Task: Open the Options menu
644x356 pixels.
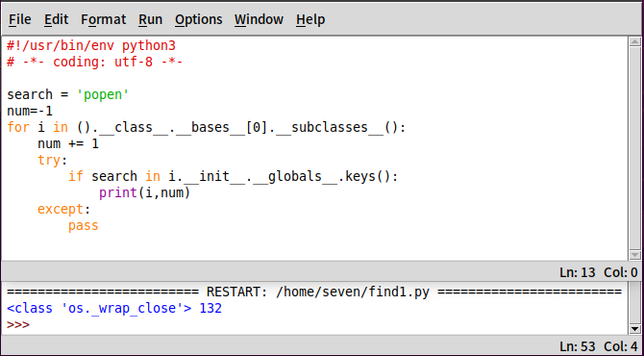Action: [x=198, y=19]
